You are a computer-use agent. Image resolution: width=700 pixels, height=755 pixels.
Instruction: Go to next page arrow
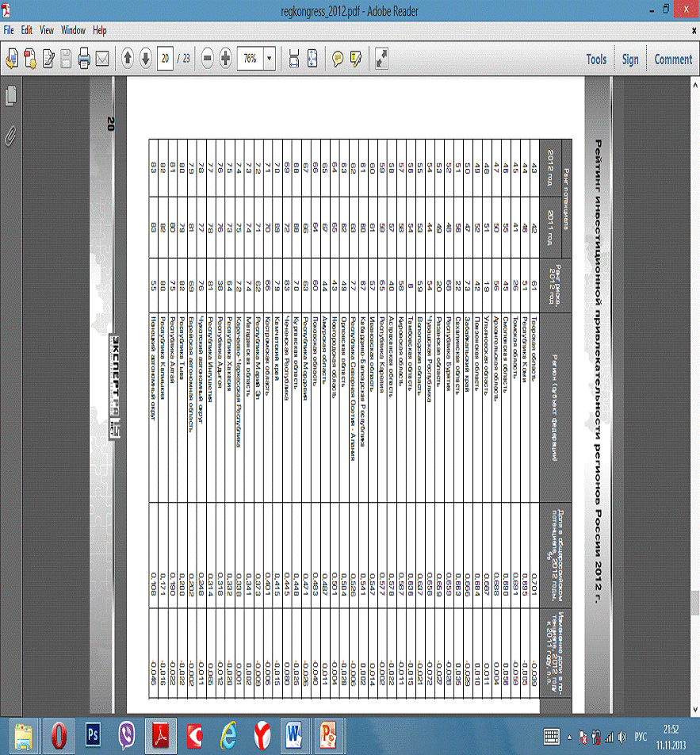[x=146, y=58]
